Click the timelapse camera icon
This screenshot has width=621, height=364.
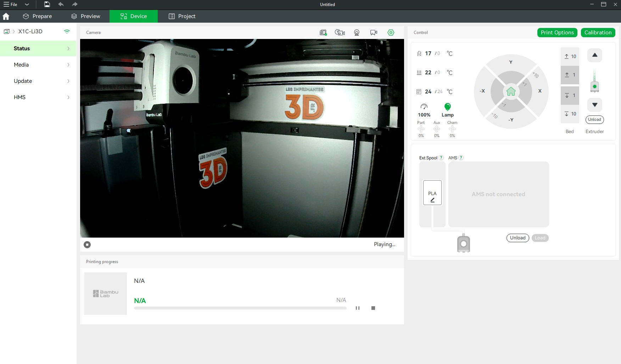pyautogui.click(x=340, y=33)
